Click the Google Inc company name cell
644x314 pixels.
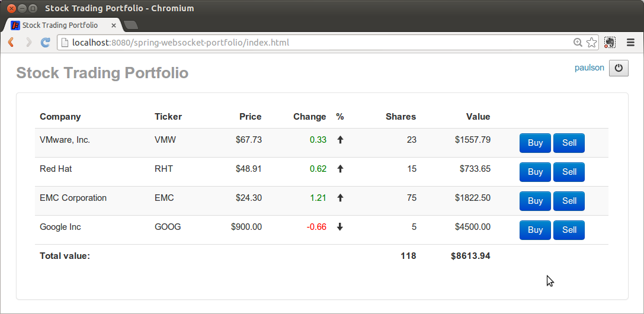(x=60, y=227)
